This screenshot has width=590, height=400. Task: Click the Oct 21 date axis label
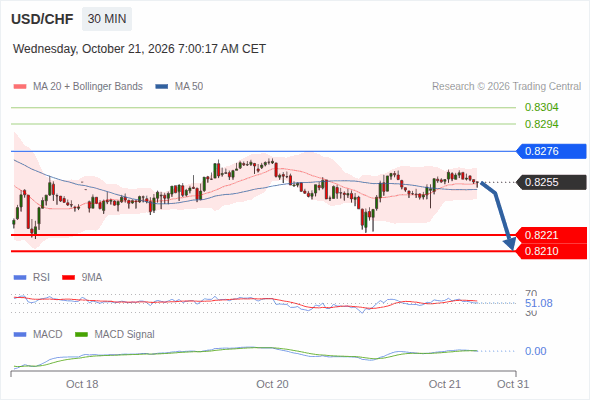pyautogui.click(x=445, y=384)
